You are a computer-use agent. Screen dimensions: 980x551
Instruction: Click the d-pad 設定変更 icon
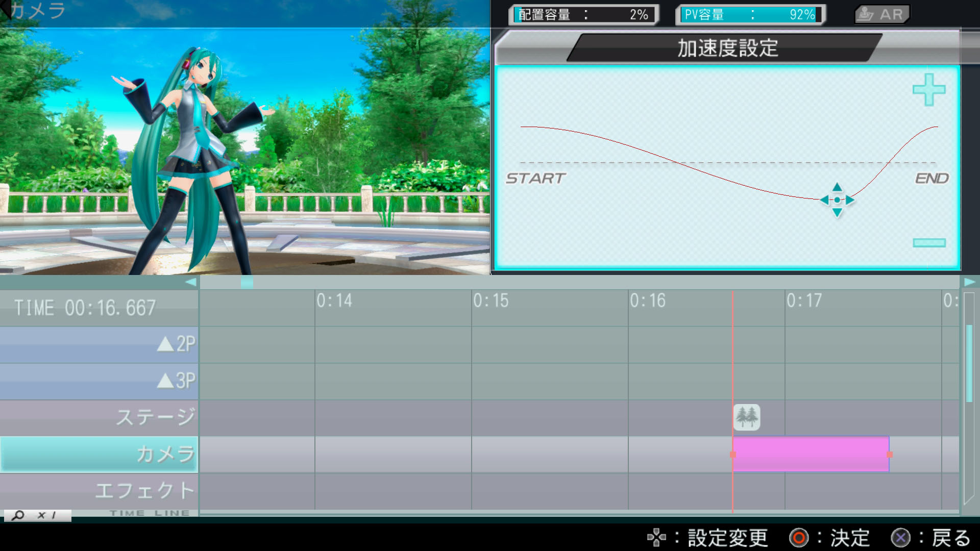pos(656,538)
